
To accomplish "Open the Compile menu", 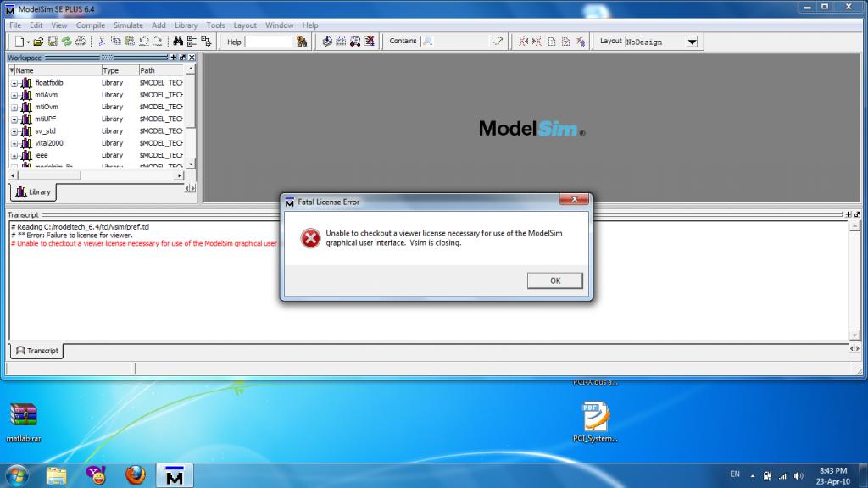I will click(90, 25).
